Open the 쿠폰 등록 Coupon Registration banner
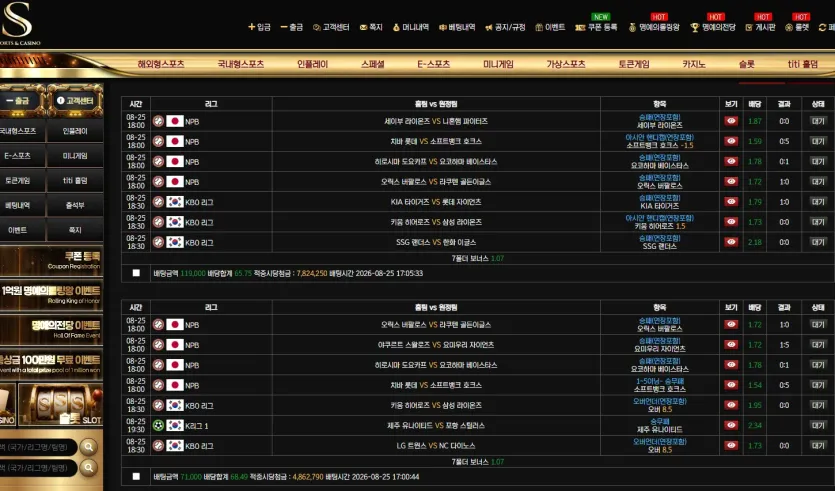The image size is (835, 491). (51, 260)
